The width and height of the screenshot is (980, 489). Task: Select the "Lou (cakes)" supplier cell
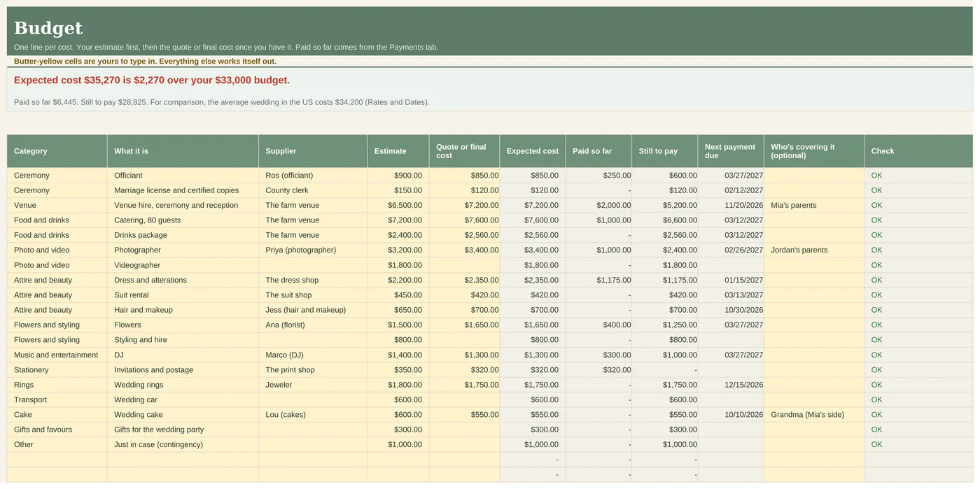point(313,415)
